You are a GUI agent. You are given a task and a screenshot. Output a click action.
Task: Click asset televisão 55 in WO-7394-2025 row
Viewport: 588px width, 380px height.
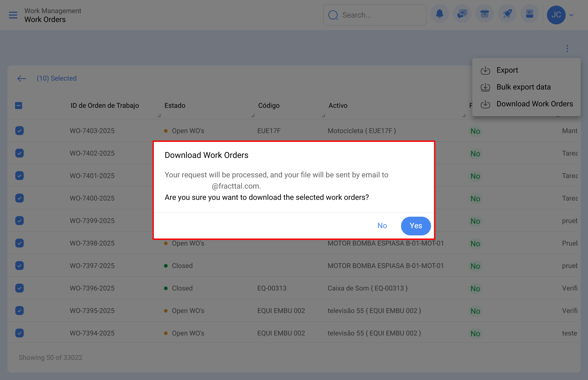tap(374, 333)
